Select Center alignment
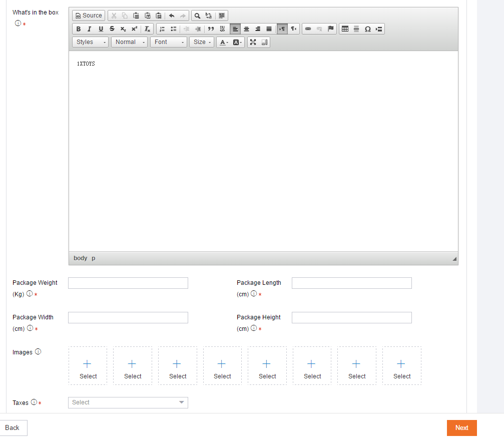This screenshot has width=504, height=439. [247, 29]
